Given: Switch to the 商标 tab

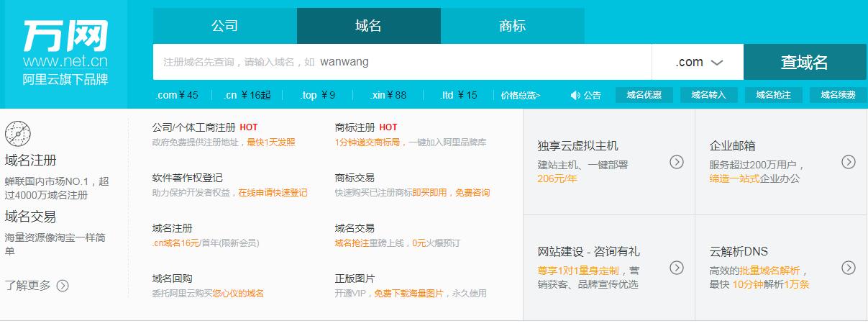Looking at the screenshot, I should tap(512, 26).
